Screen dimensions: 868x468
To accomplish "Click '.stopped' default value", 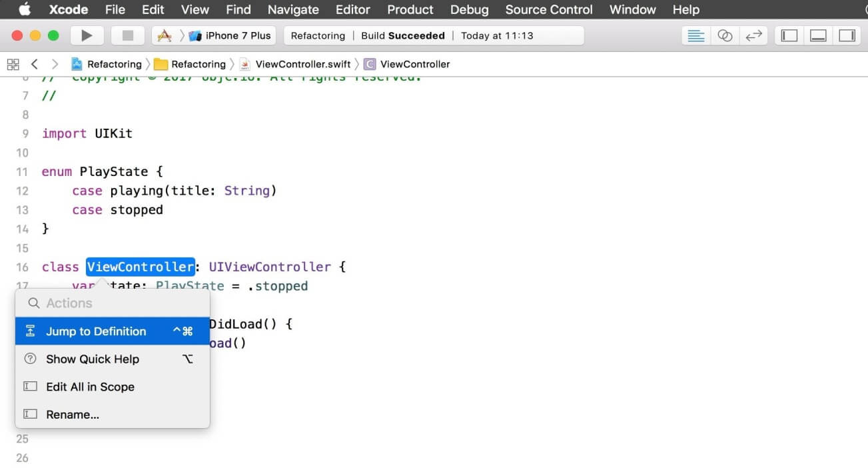I will click(277, 286).
